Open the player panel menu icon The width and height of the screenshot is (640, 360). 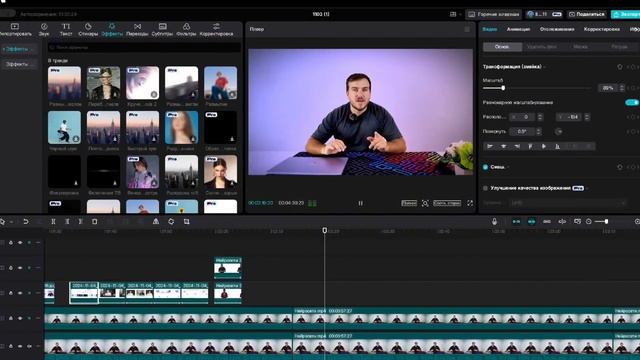click(x=467, y=29)
